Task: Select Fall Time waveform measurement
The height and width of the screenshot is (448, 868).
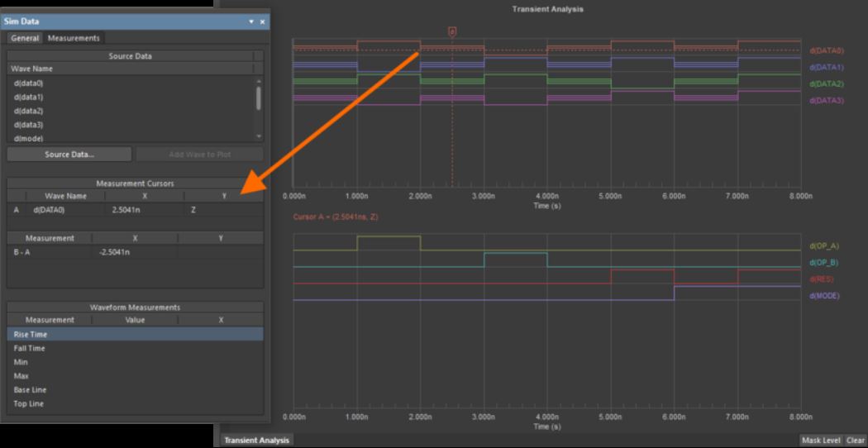Action: point(135,348)
